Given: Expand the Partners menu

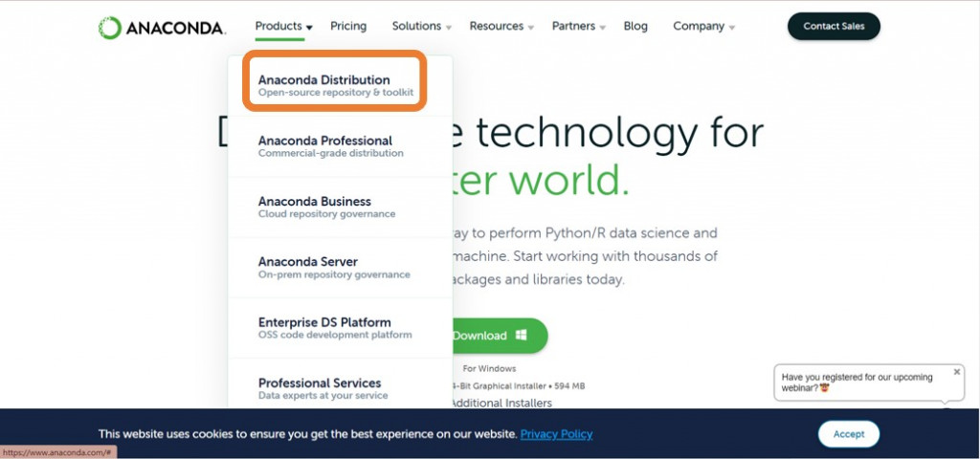Looking at the screenshot, I should point(579,26).
